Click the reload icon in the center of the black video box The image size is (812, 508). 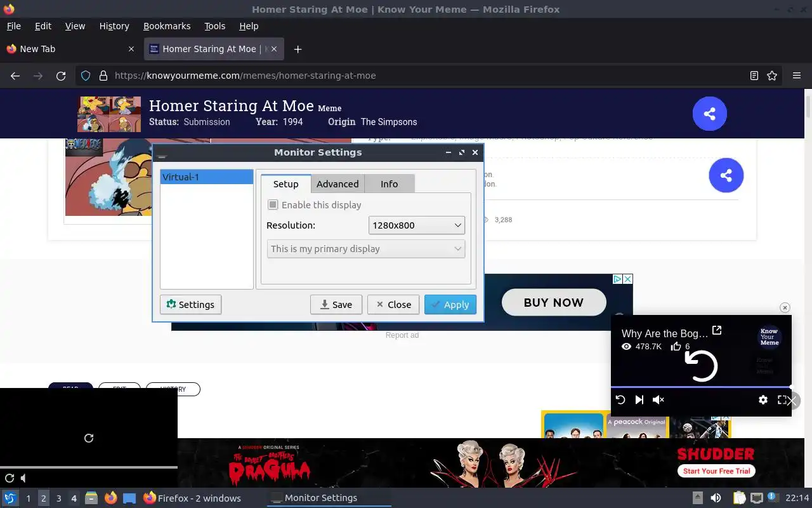pyautogui.click(x=89, y=438)
